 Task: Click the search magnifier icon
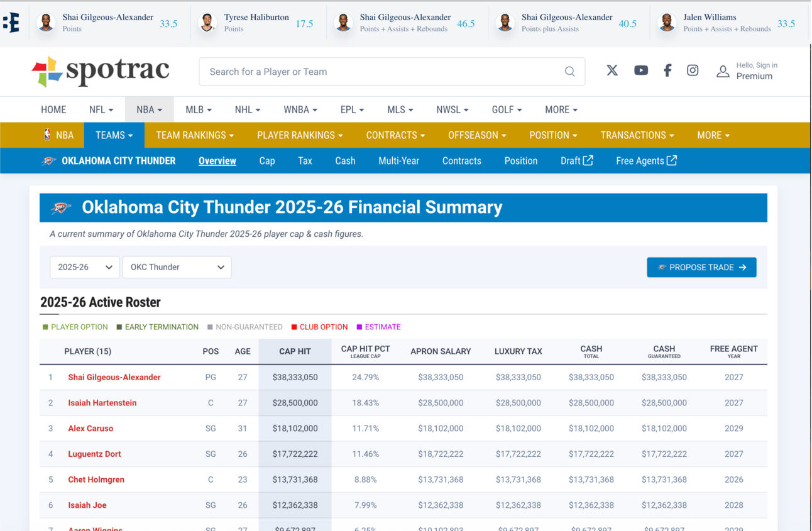pyautogui.click(x=569, y=72)
